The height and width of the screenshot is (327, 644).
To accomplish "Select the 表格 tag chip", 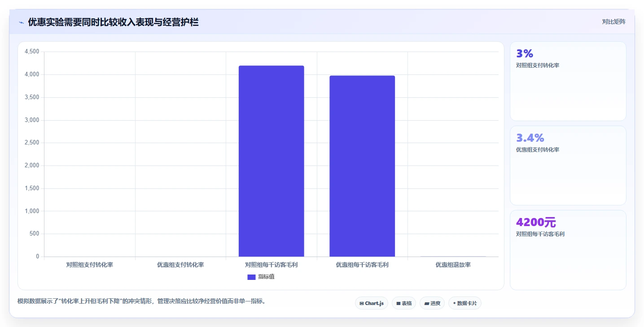I will [x=404, y=303].
